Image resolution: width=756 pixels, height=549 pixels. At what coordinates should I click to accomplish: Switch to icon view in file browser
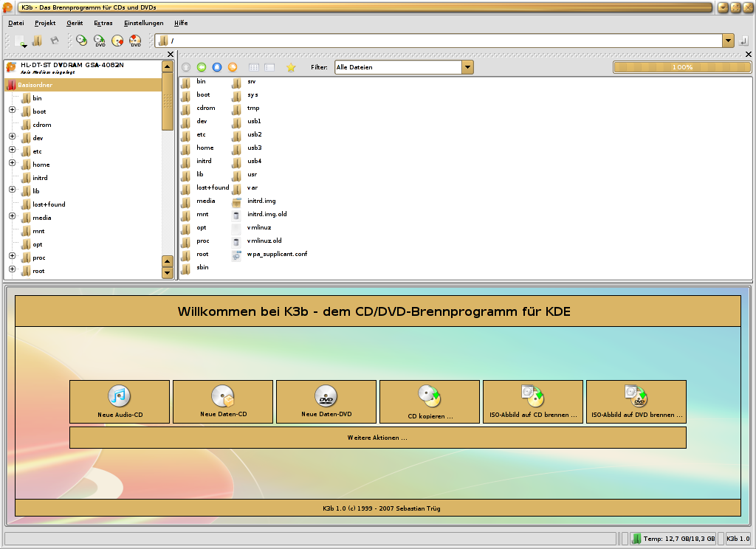point(254,67)
